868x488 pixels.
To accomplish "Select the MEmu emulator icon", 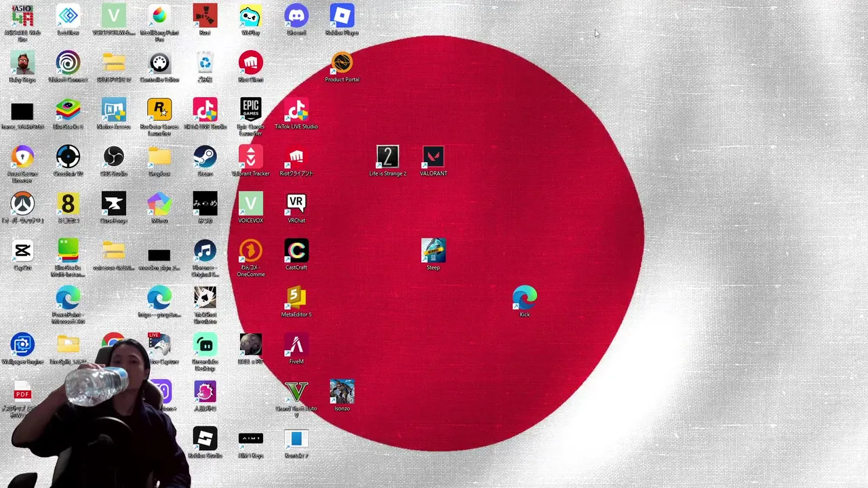I will pyautogui.click(x=159, y=204).
